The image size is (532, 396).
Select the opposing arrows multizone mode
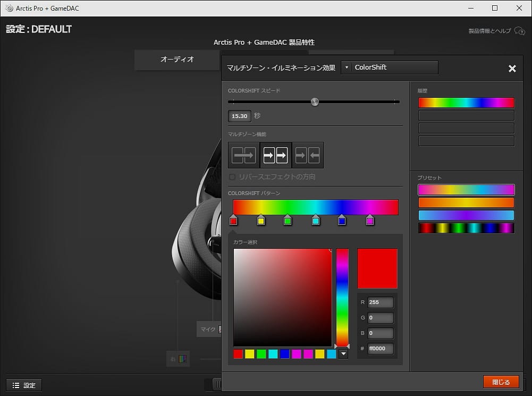coord(307,155)
